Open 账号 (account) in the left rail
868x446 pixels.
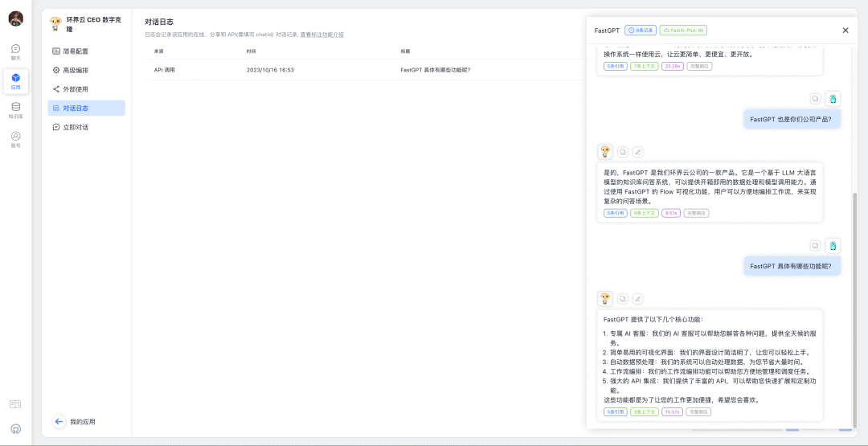tap(16, 140)
